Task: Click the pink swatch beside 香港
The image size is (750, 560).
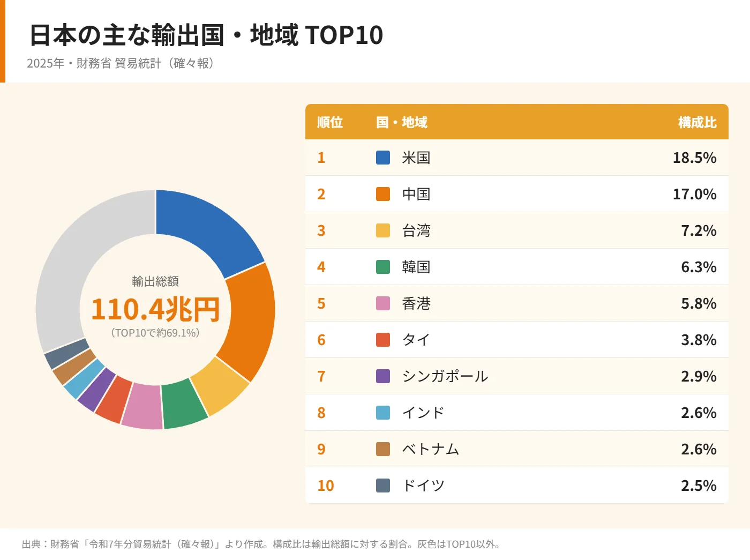Action: 383,303
